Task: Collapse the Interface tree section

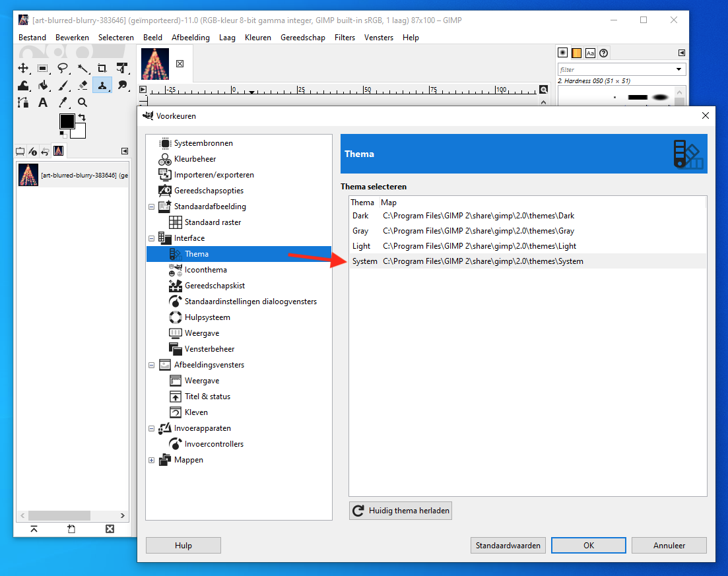Action: [x=151, y=238]
